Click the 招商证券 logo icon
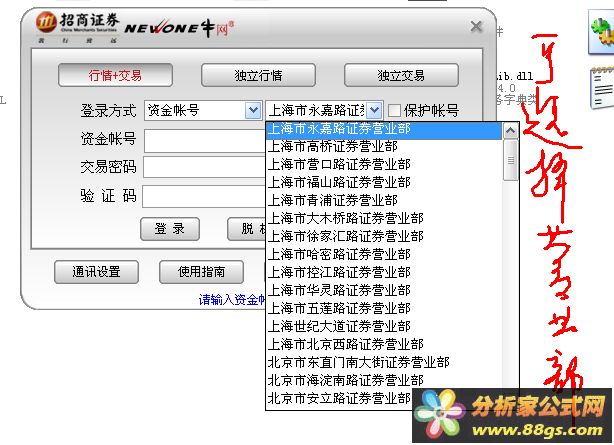614x445 pixels. pyautogui.click(x=46, y=22)
